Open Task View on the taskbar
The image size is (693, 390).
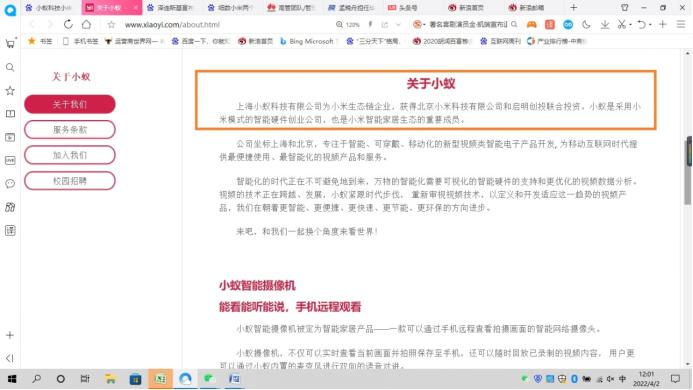[x=85, y=379]
